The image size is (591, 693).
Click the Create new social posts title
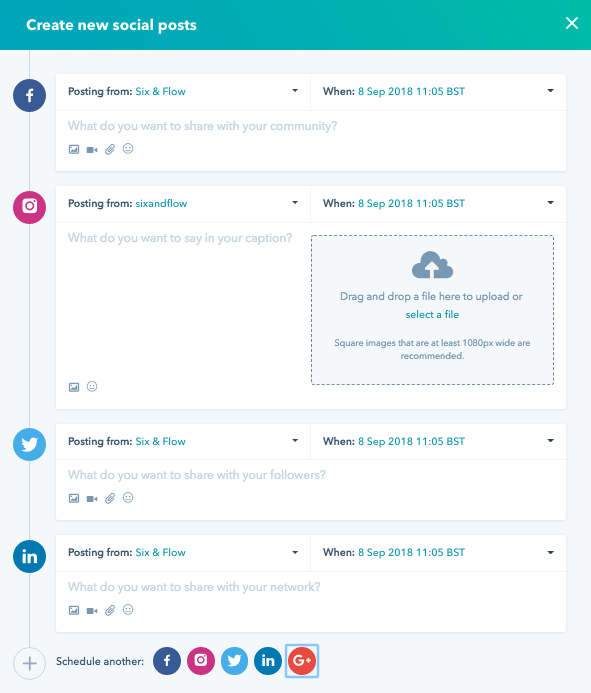[111, 25]
